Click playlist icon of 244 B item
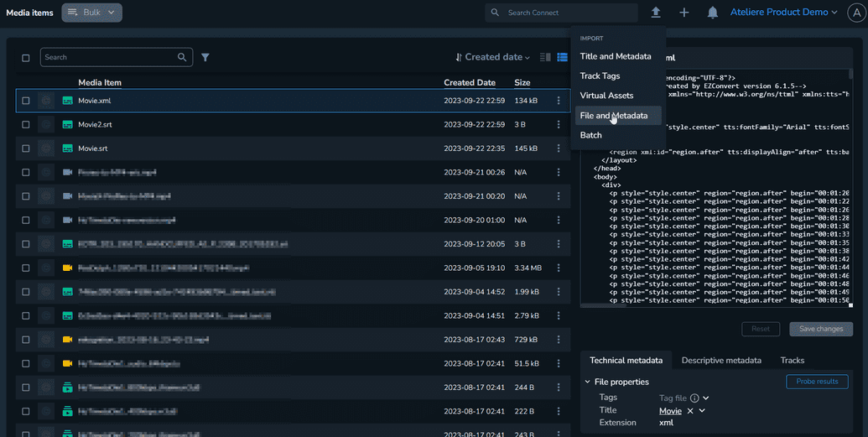The width and height of the screenshot is (868, 437). [x=68, y=388]
